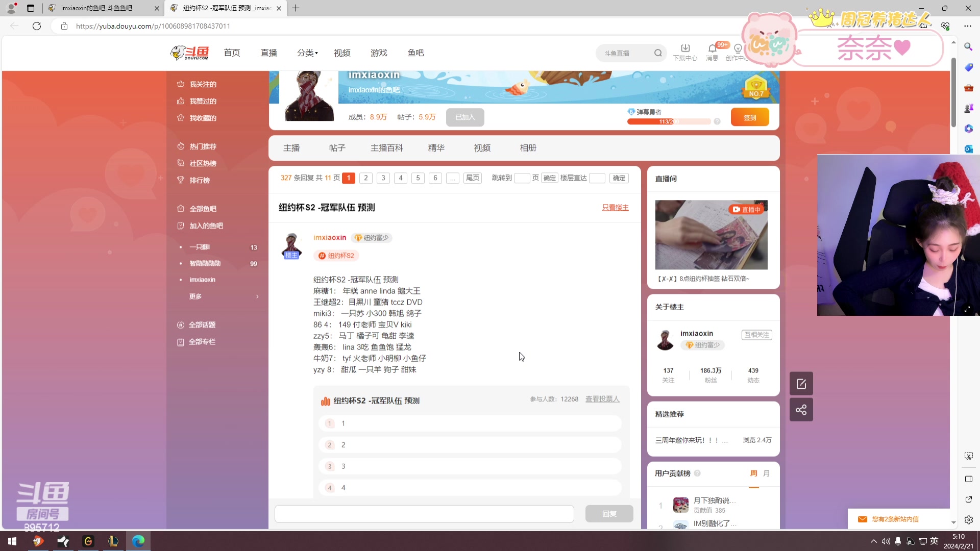Click the reply text input field
980x551 pixels.
point(424,514)
